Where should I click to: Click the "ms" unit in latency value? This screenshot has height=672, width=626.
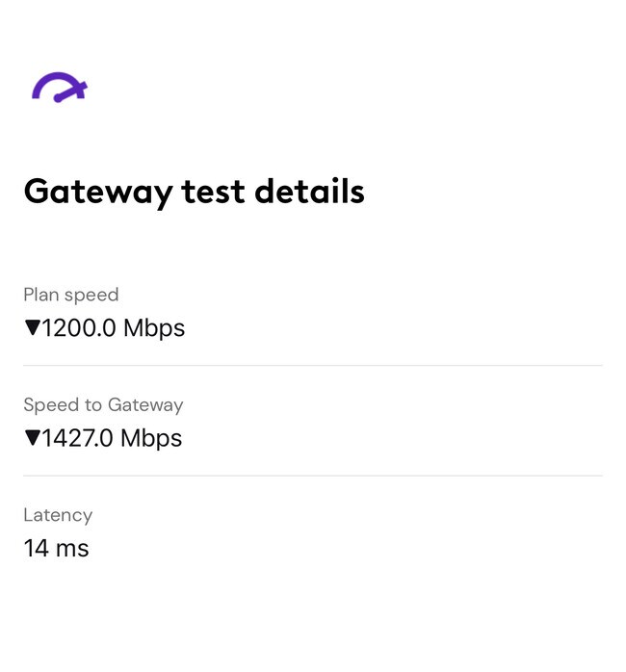pyautogui.click(x=72, y=549)
